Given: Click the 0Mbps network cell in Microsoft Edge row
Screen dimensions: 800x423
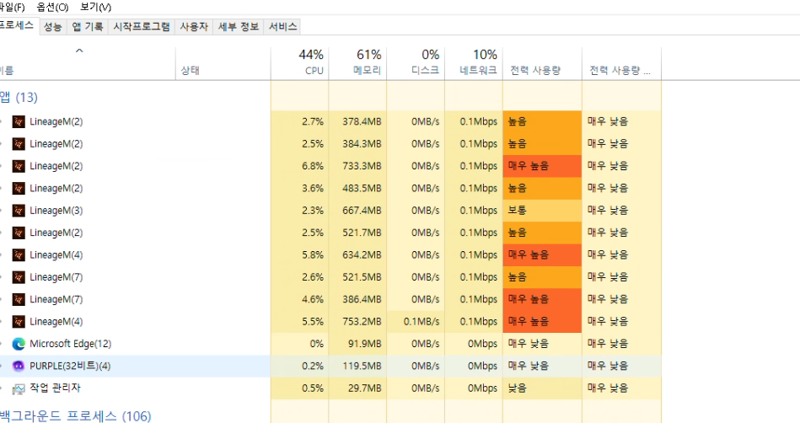Looking at the screenshot, I should (x=473, y=344).
